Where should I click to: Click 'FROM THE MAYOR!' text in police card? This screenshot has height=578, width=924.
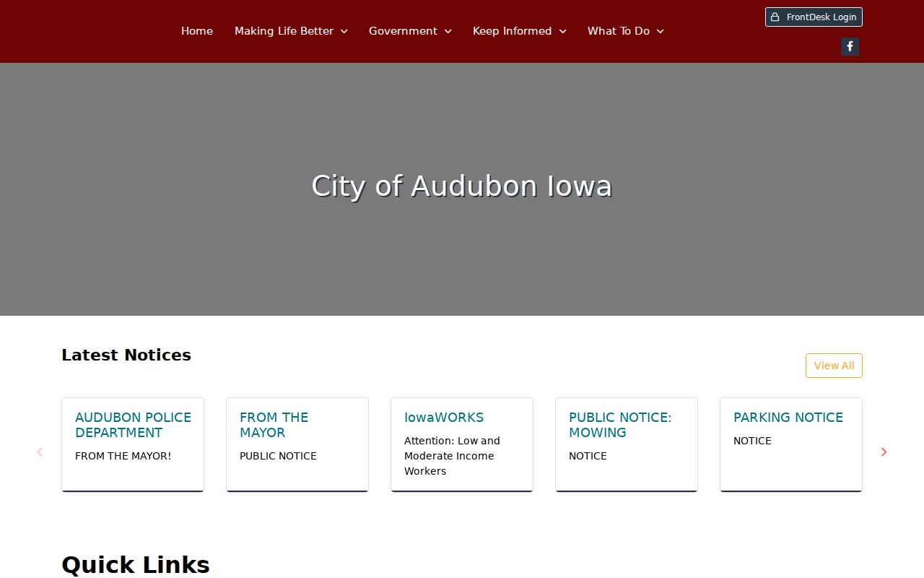(123, 456)
